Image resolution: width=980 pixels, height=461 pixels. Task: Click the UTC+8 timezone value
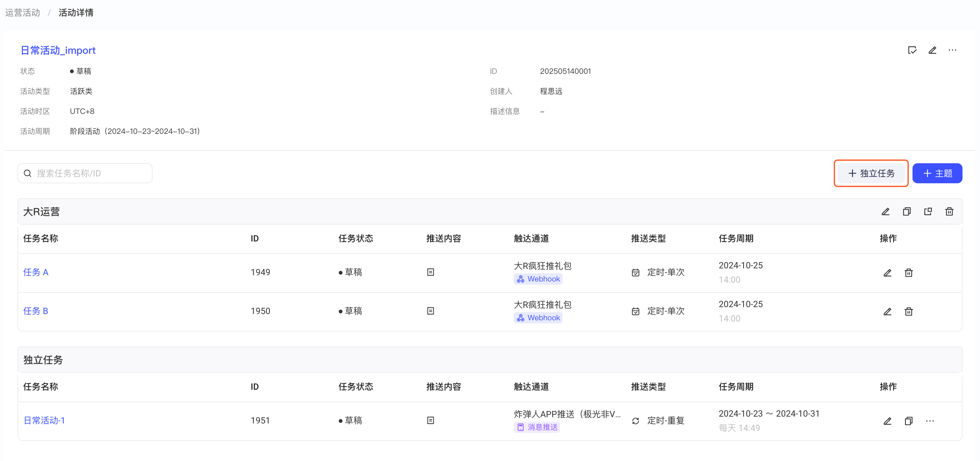click(x=82, y=111)
